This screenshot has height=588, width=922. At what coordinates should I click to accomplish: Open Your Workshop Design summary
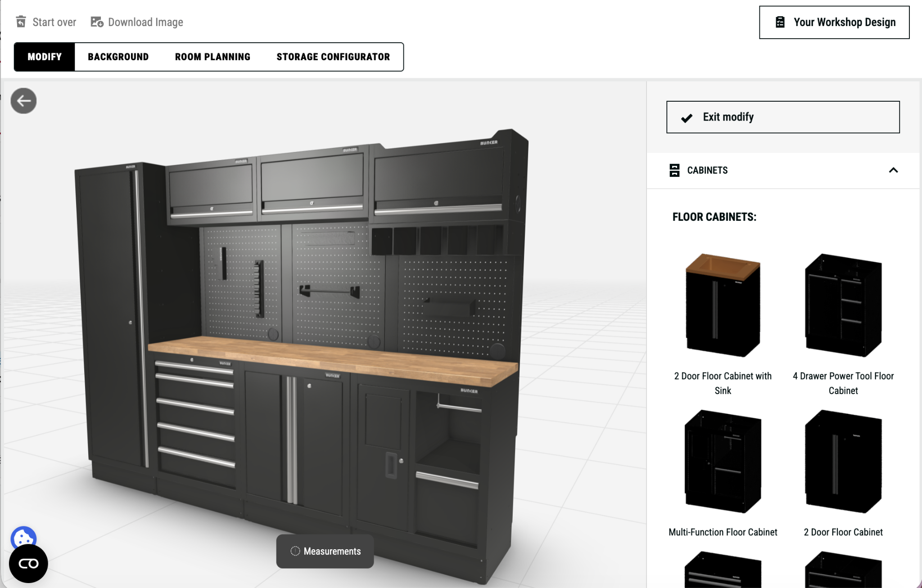tap(834, 22)
